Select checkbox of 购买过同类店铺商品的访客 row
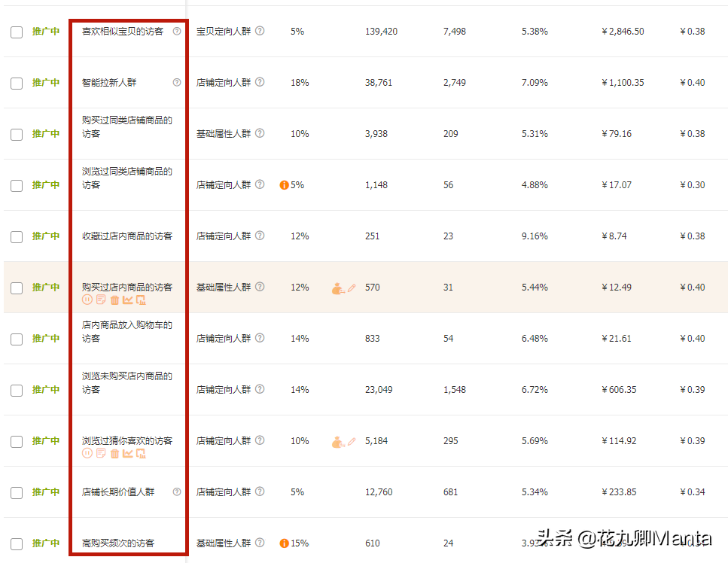Screen dimensions: 728x563 coord(17,135)
